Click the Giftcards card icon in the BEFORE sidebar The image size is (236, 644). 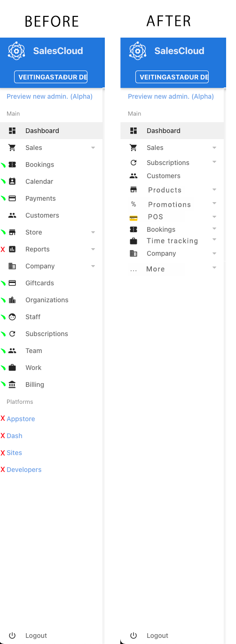12,283
